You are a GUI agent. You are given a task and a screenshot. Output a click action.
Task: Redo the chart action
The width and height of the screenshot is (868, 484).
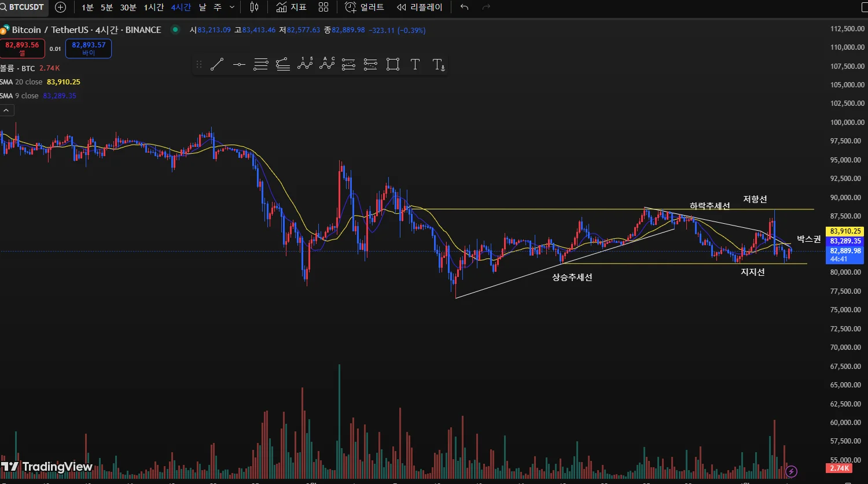click(487, 8)
